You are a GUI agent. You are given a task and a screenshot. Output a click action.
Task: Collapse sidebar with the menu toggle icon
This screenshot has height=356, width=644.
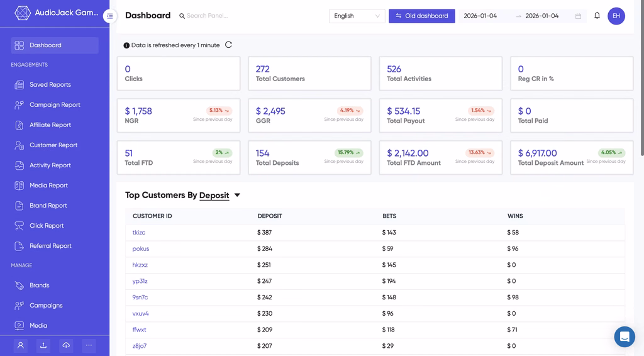109,16
